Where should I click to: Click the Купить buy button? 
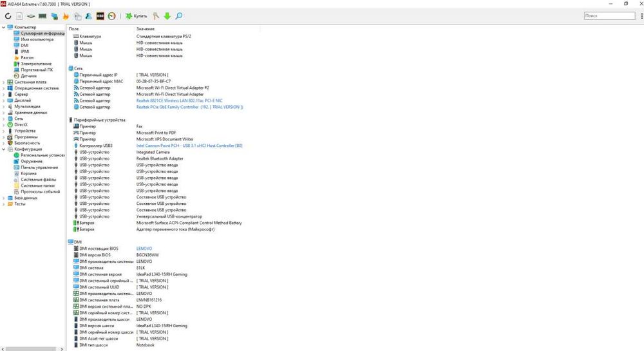click(137, 16)
